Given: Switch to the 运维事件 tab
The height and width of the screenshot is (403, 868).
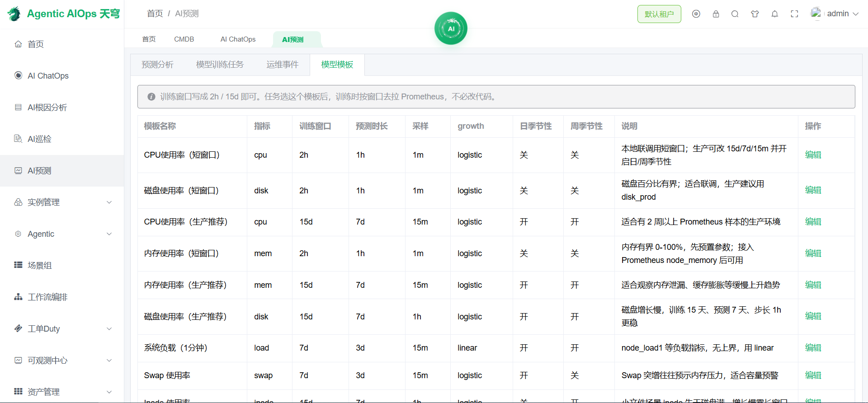Looking at the screenshot, I should pyautogui.click(x=283, y=65).
